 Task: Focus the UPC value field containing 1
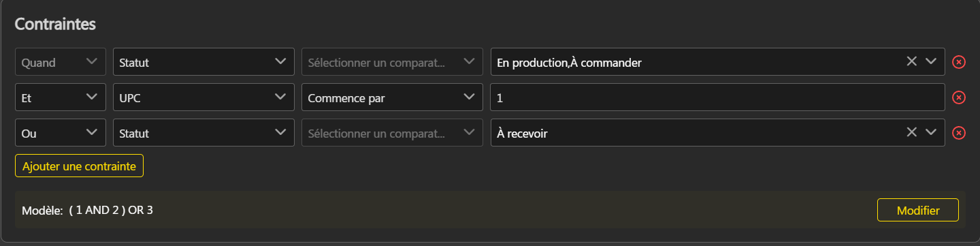(x=718, y=97)
